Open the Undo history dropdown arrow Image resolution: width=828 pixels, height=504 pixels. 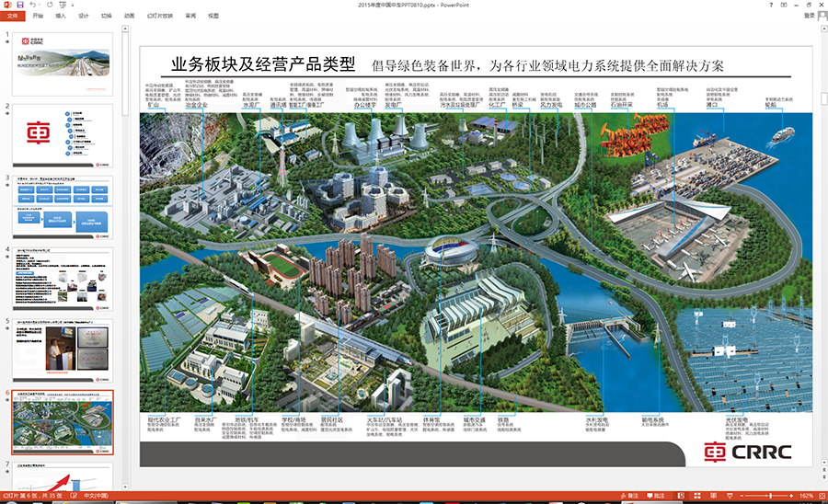click(40, 5)
